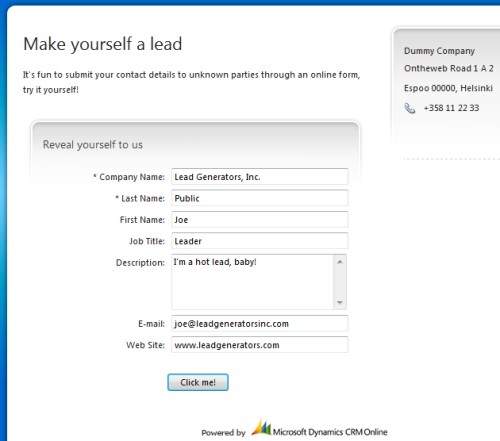
Task: Click the 'Description:' label
Action: 140,263
